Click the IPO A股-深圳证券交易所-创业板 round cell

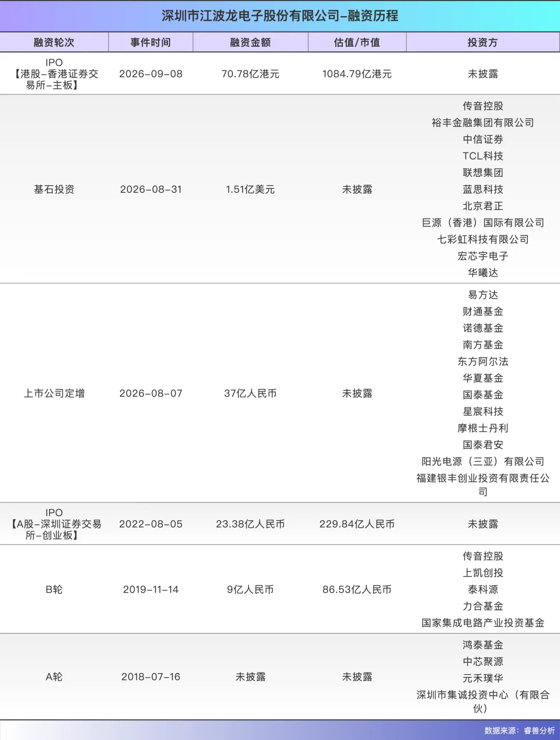point(54,524)
